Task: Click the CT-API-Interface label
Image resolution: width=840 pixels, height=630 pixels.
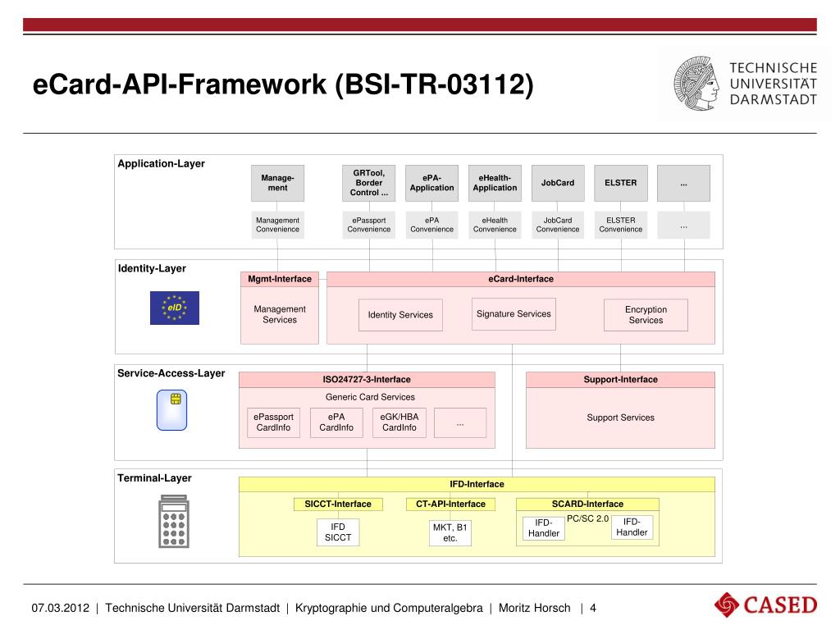Action: (450, 504)
